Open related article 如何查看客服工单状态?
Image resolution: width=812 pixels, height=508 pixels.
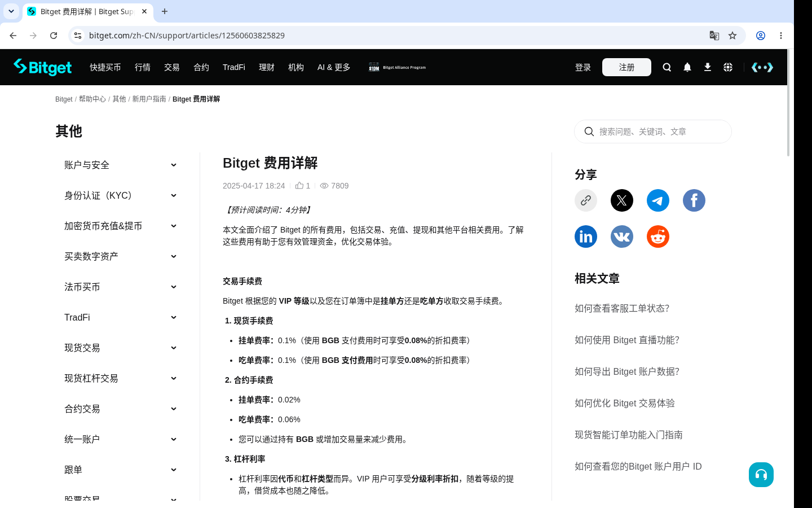click(622, 308)
